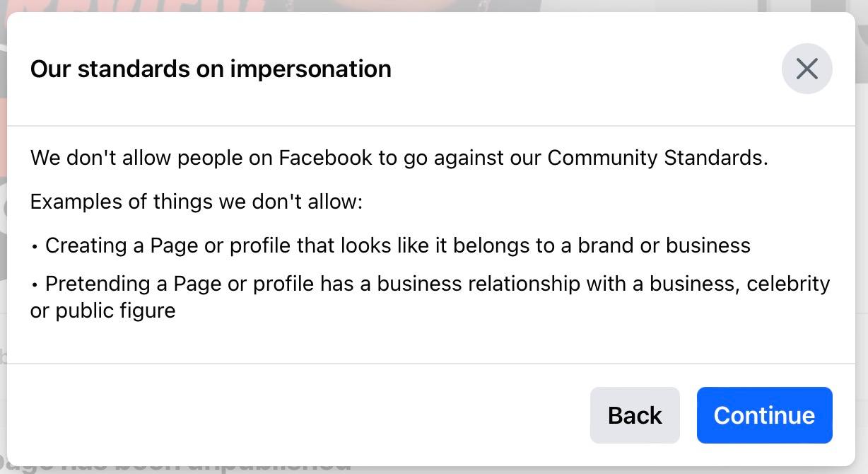Select the first bullet about creating a Page
This screenshot has width=868, height=474.
[390, 245]
